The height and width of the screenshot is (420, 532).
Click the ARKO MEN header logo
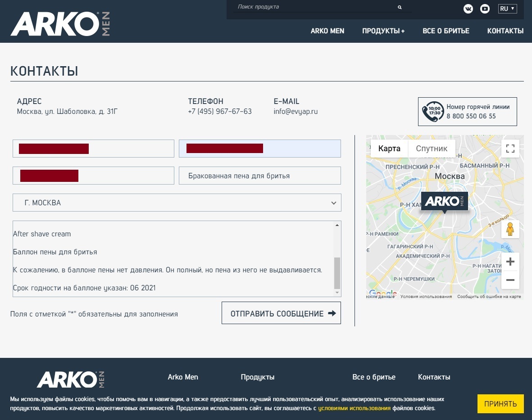click(60, 24)
